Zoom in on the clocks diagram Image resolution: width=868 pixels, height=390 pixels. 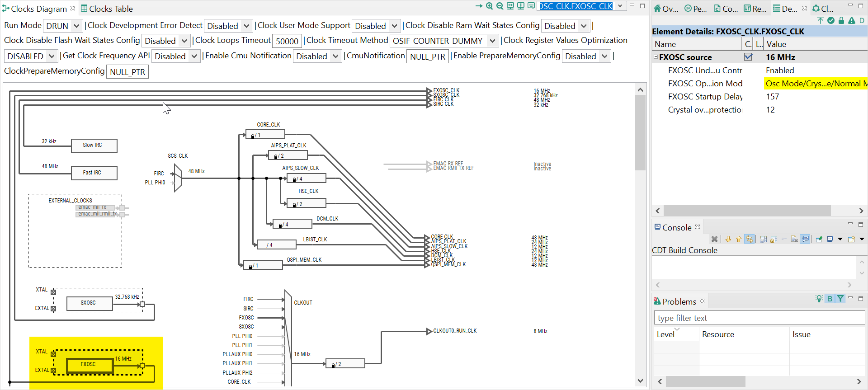click(490, 6)
